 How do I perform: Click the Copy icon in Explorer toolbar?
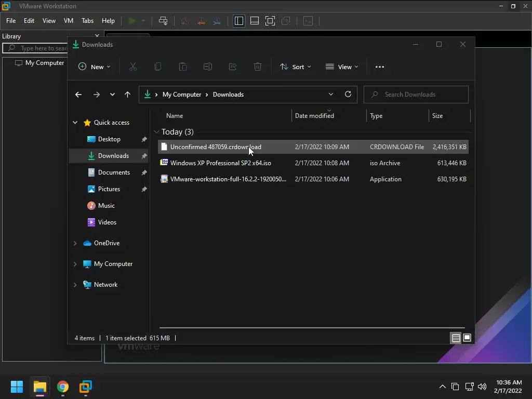coord(158,67)
